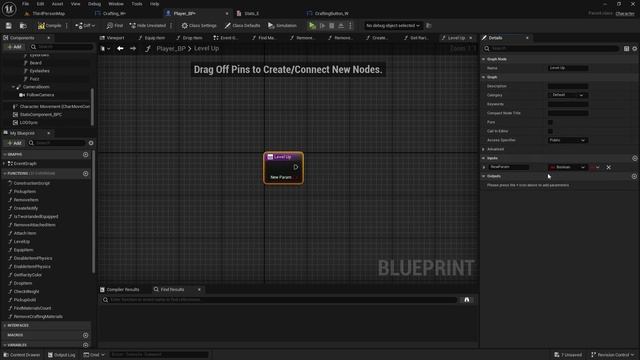Click the Unreal Engine logo icon
This screenshot has width=640, height=360.
point(9,8)
